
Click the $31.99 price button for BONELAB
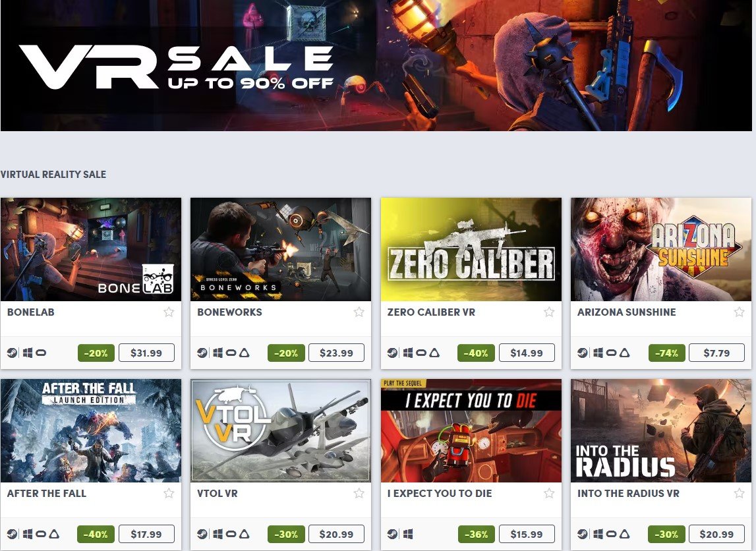[146, 353]
